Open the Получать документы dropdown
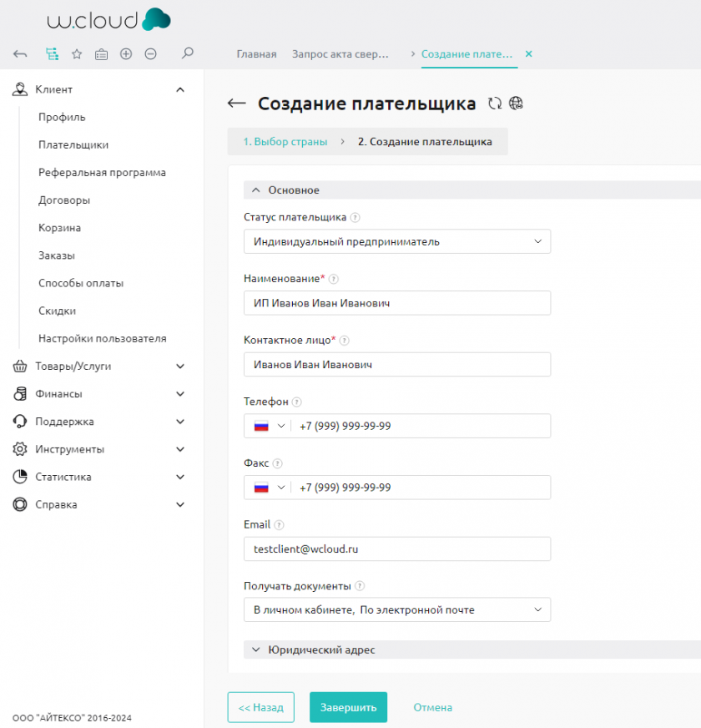This screenshot has height=728, width=701. coord(397,609)
